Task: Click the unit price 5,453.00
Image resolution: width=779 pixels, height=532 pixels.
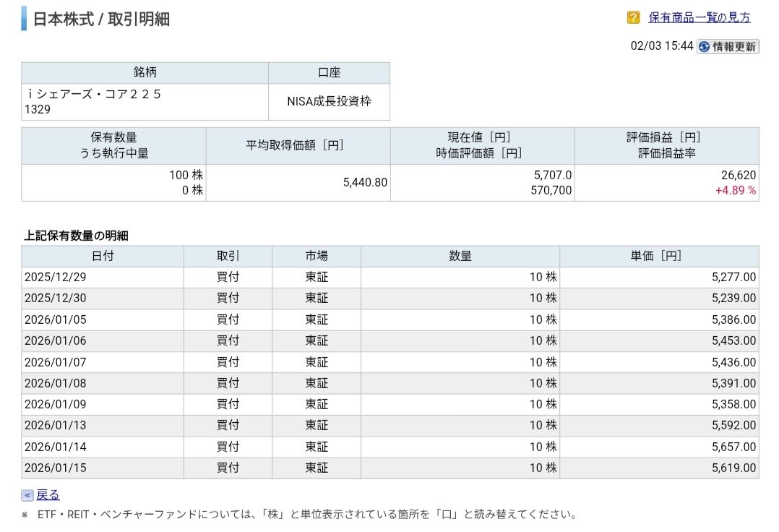Action: (x=733, y=340)
